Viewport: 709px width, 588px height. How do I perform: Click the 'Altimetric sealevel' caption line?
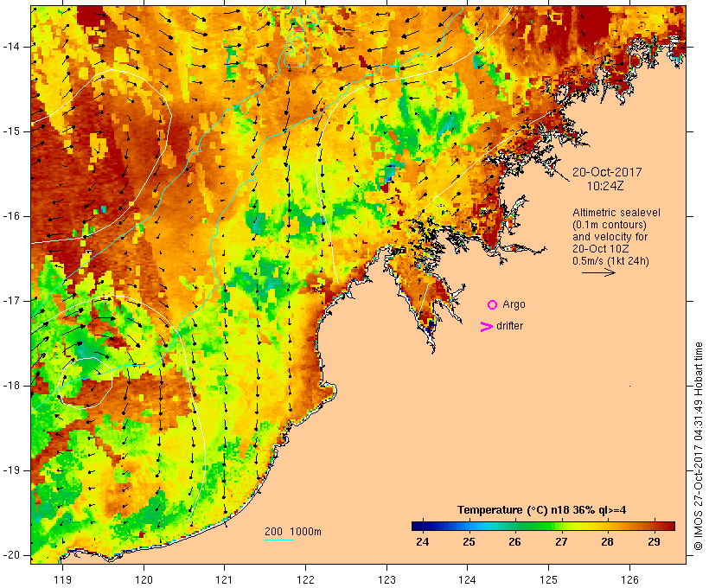point(616,213)
